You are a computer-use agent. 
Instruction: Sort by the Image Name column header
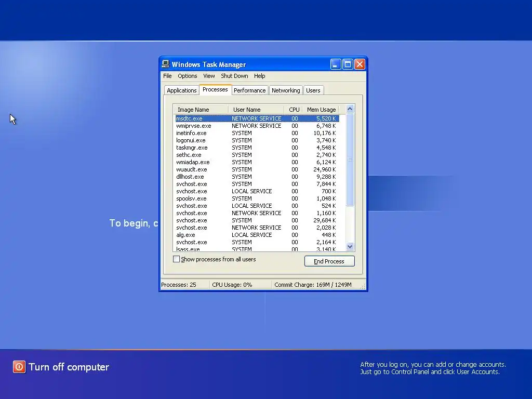(x=201, y=110)
